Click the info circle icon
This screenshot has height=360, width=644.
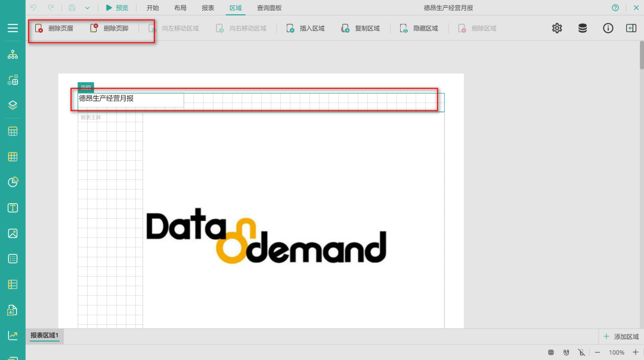(608, 28)
